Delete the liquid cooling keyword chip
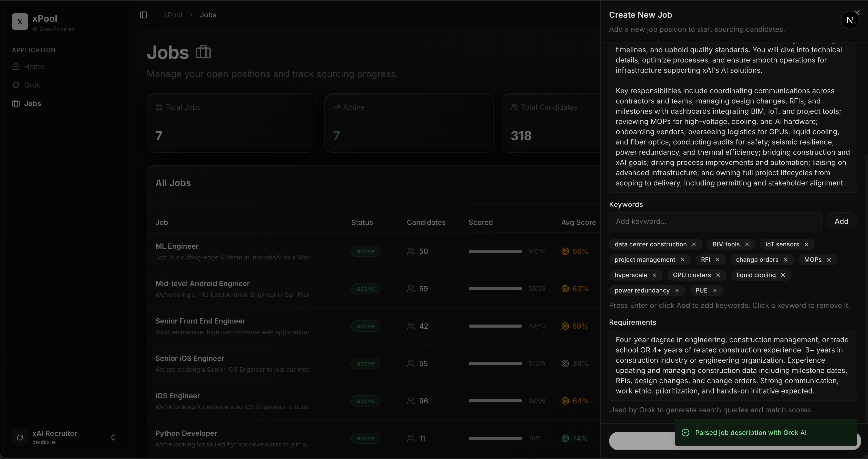 click(x=783, y=275)
